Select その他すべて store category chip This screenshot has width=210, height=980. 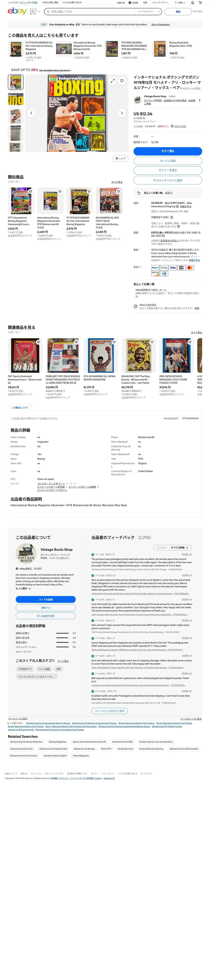(25, 669)
